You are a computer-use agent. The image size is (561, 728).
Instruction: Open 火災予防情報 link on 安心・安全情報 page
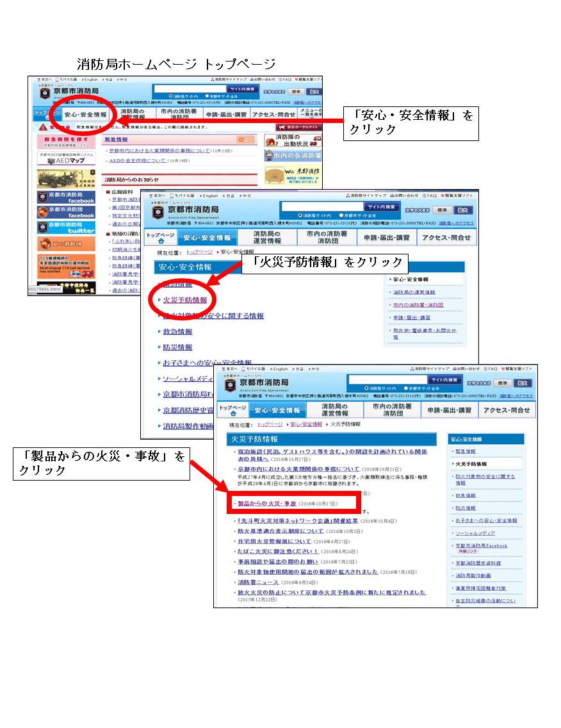(x=184, y=300)
